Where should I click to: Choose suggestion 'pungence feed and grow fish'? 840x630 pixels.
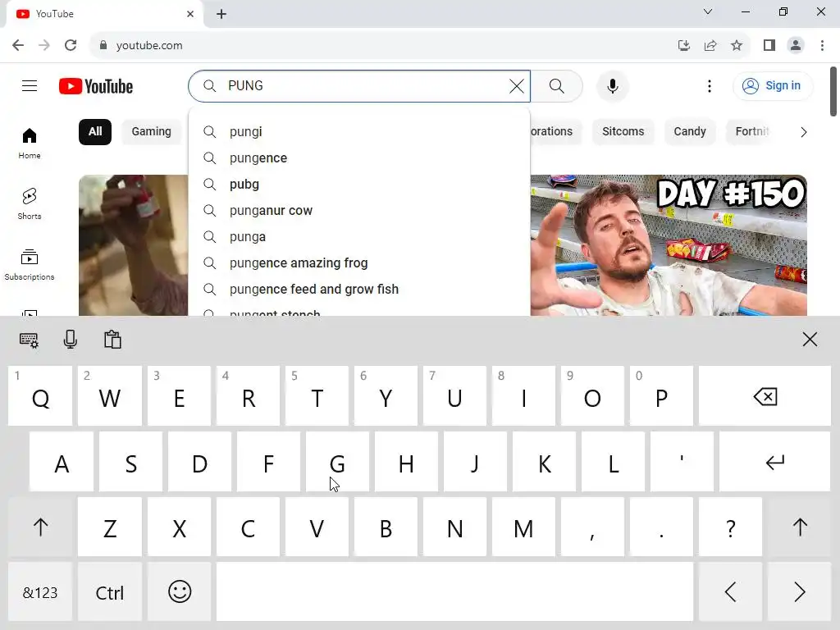359,290
